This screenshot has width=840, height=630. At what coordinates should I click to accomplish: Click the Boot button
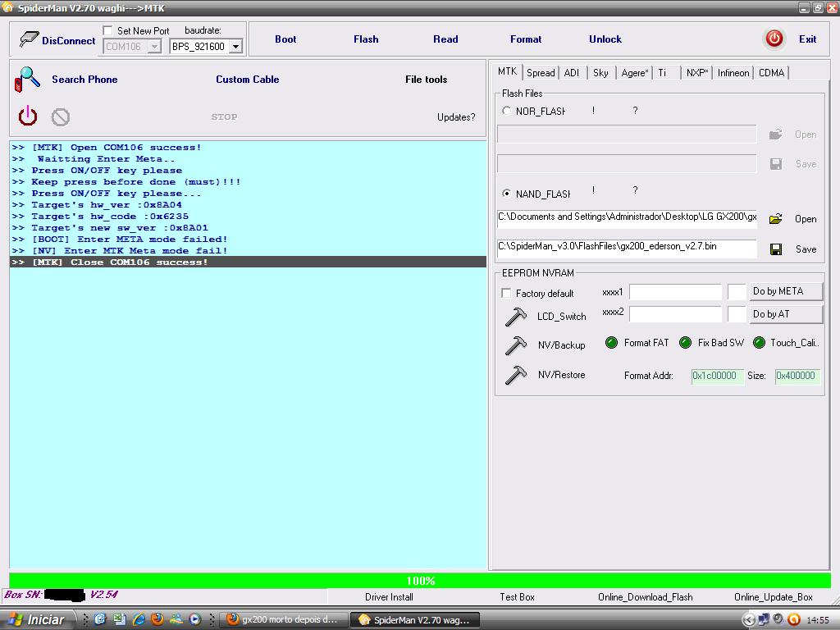click(x=285, y=39)
